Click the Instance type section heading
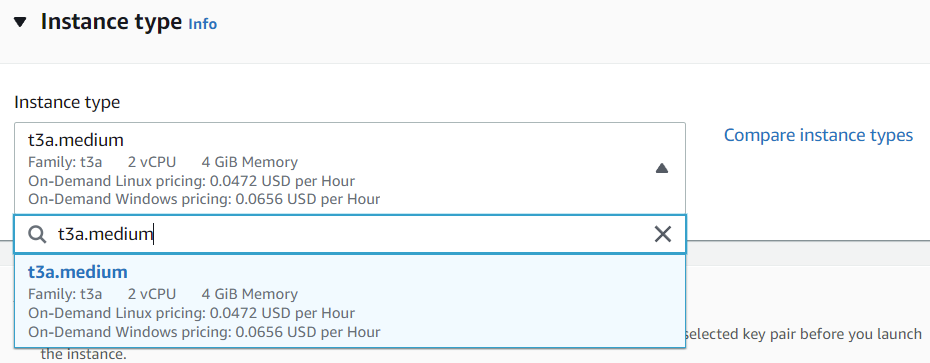Screen dimensions: 930x363 tap(112, 22)
